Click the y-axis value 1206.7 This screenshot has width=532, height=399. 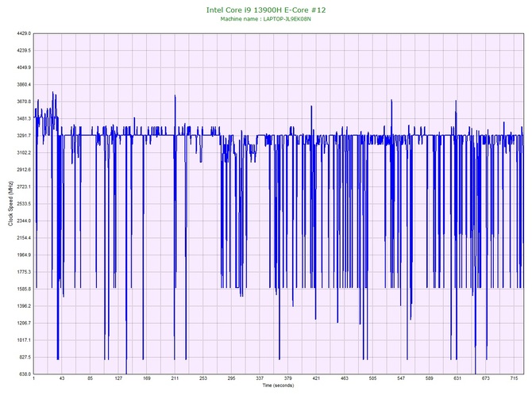(x=24, y=323)
